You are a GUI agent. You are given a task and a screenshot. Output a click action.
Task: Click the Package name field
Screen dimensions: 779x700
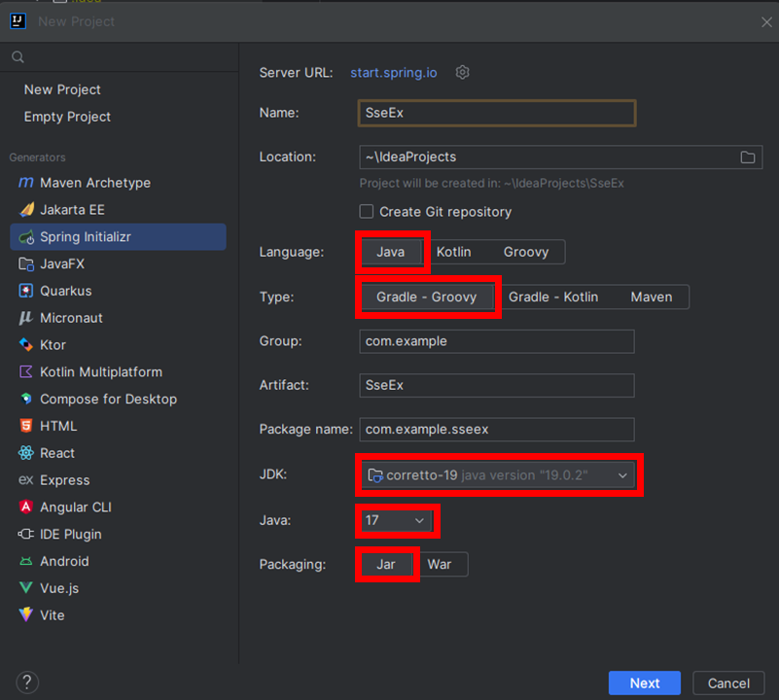(497, 430)
